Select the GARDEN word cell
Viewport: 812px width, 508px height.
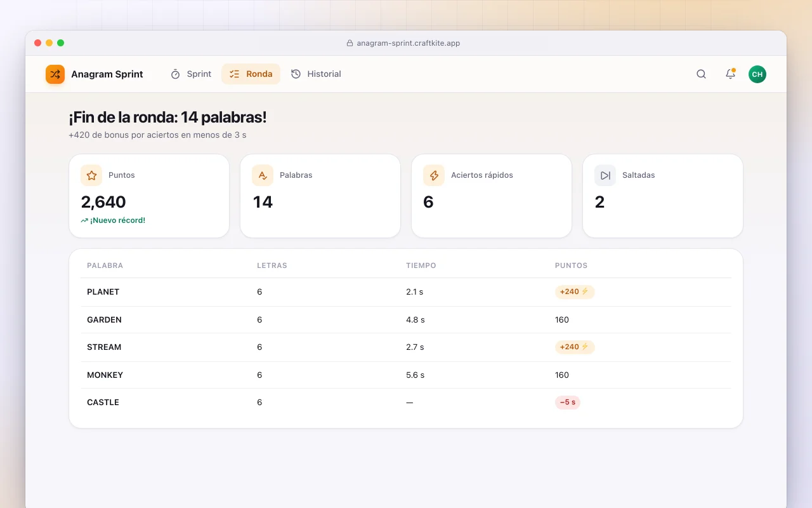(104, 320)
